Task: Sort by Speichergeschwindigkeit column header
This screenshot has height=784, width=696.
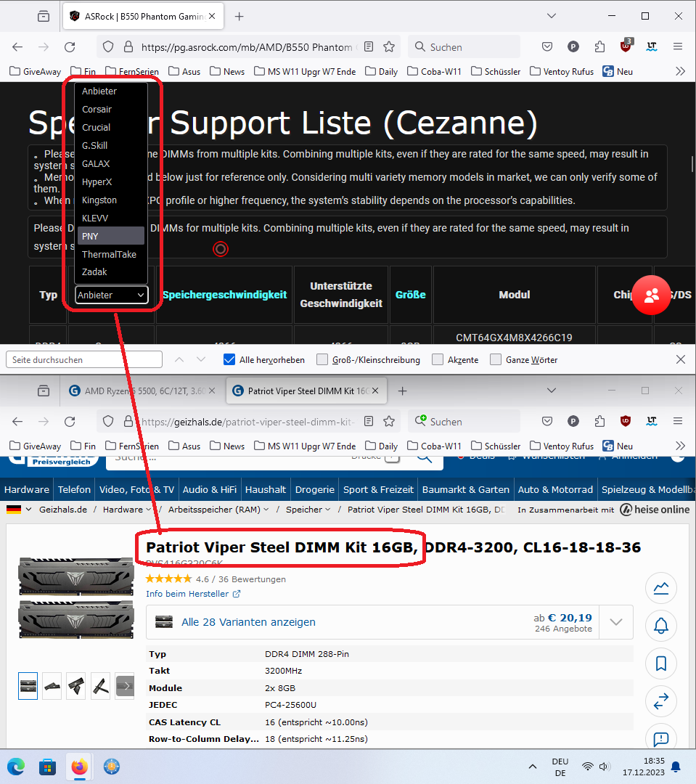Action: click(x=224, y=295)
